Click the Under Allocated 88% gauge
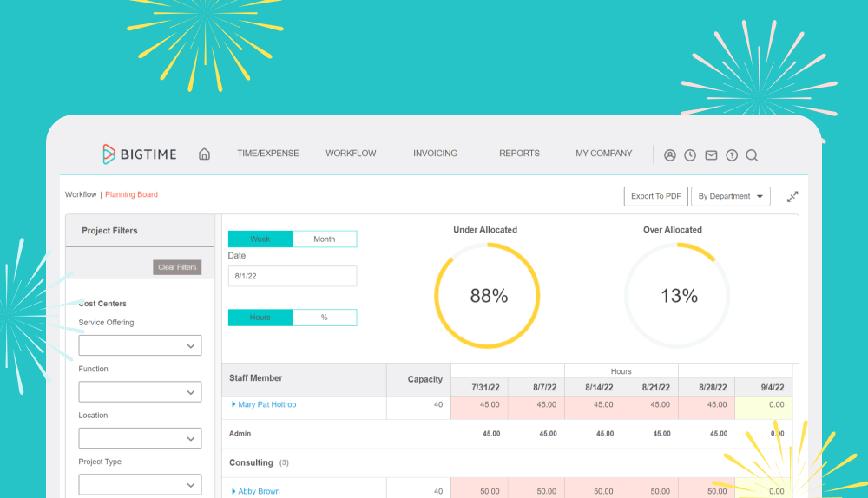The width and height of the screenshot is (868, 498). pos(487,296)
